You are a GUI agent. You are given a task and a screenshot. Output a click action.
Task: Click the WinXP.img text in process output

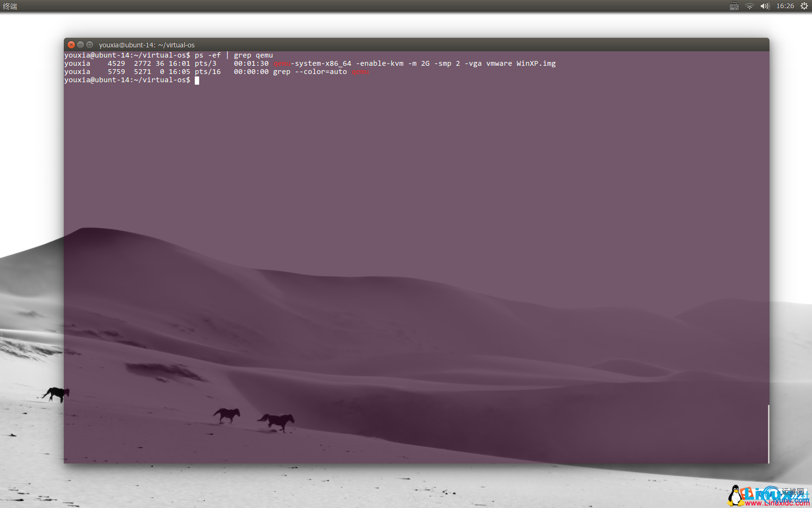click(536, 64)
